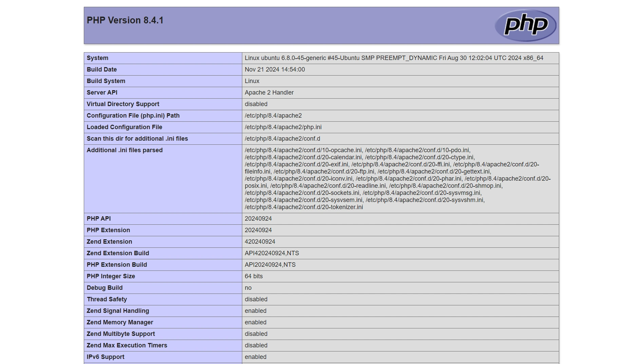Select the Loaded Configuration File path text
The width and height of the screenshot is (642, 364).
click(x=283, y=127)
